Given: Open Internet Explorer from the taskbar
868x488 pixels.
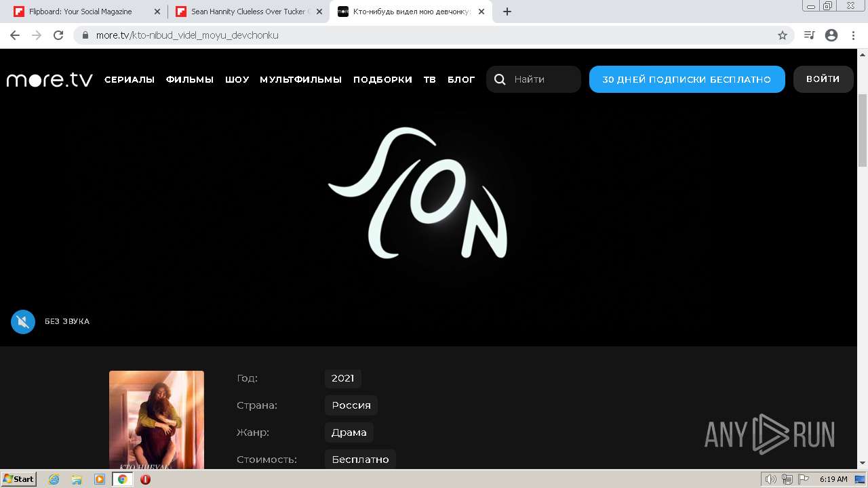Looking at the screenshot, I should click(54, 479).
